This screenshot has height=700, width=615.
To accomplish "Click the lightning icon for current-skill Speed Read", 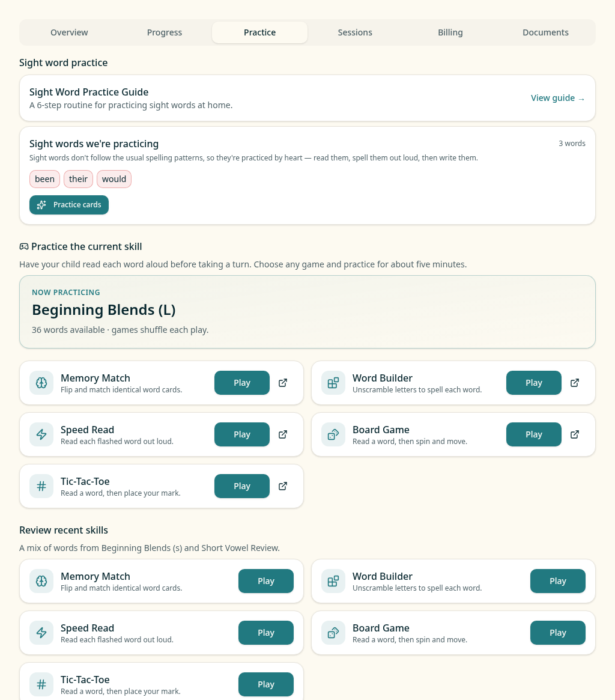I will (x=41, y=434).
